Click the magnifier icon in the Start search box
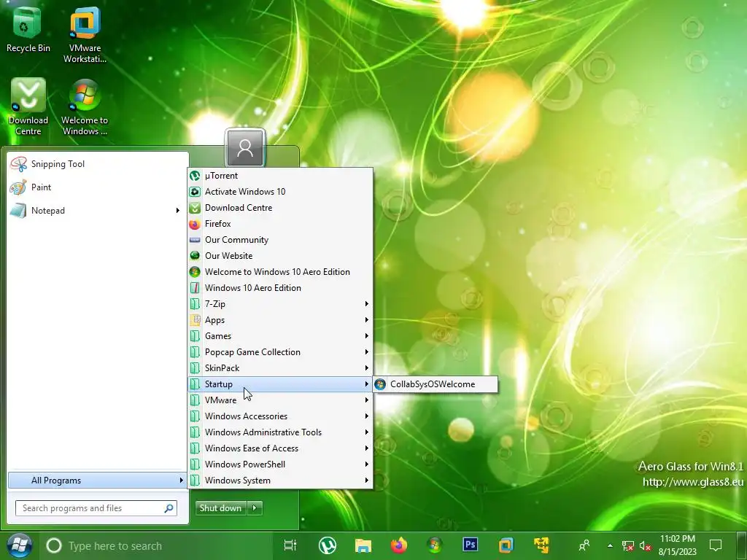The width and height of the screenshot is (747, 560). 169,508
